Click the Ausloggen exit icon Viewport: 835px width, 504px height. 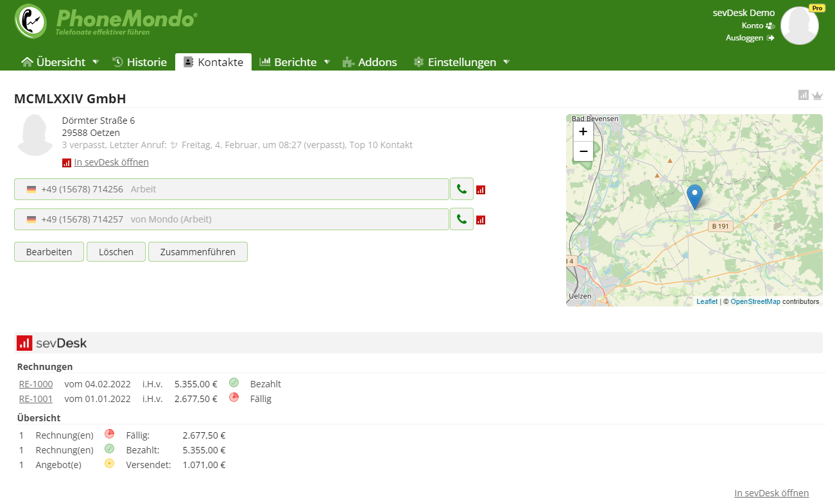point(770,38)
